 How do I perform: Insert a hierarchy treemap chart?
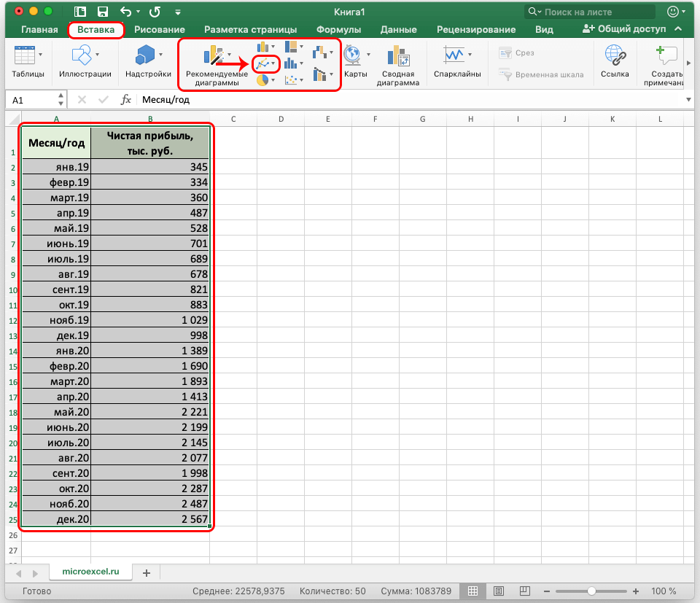coord(291,47)
